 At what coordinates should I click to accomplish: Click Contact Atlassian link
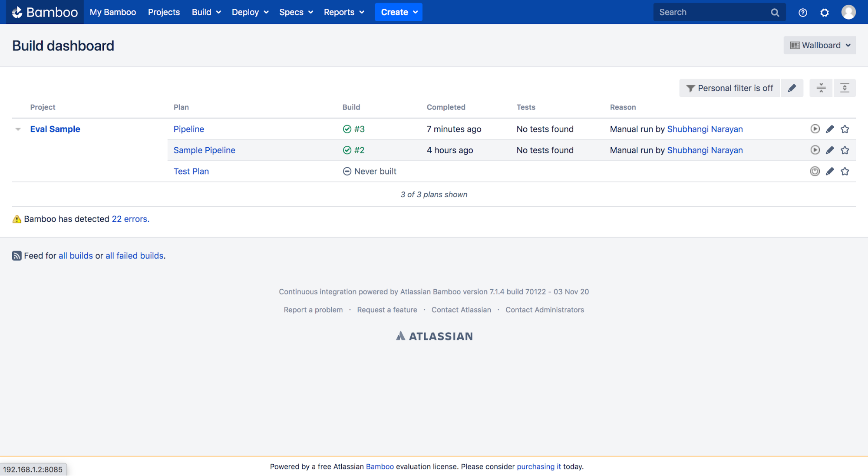[x=461, y=310]
